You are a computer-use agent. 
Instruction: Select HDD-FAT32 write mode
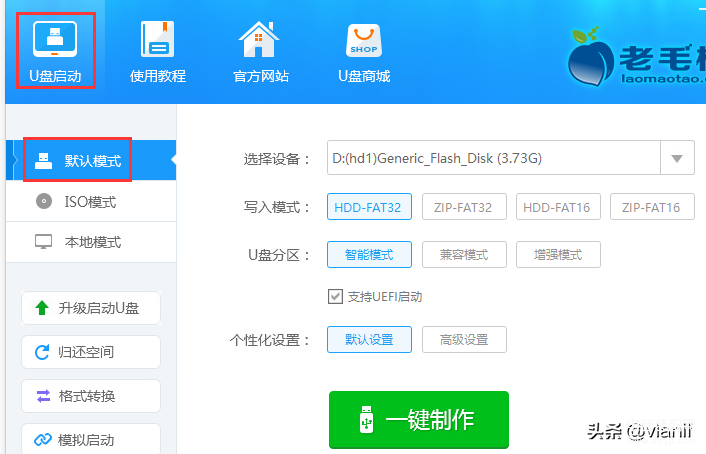[x=368, y=208]
